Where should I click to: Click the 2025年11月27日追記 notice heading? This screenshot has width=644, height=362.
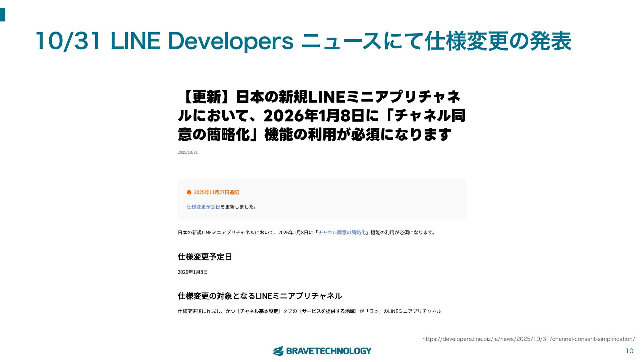pos(216,192)
